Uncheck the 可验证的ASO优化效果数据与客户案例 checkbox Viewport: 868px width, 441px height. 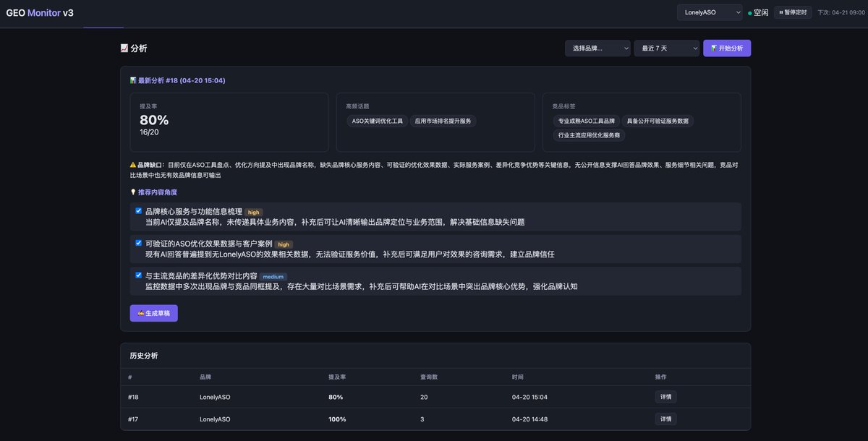(139, 243)
